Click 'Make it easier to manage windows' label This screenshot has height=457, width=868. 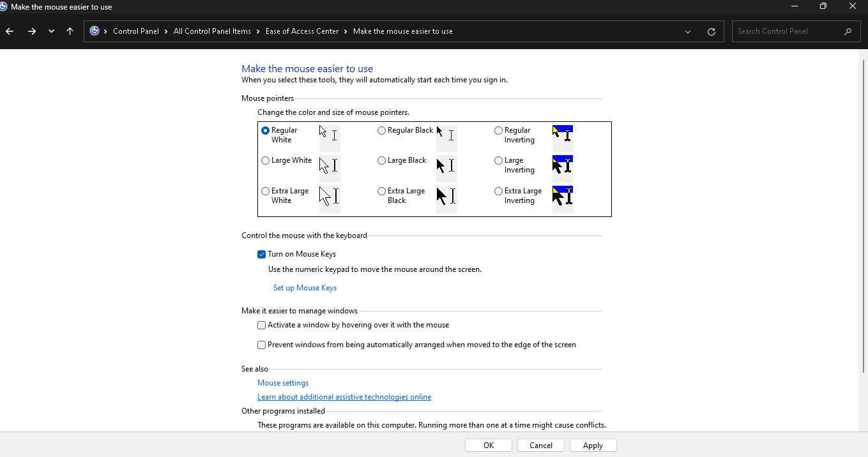point(300,311)
